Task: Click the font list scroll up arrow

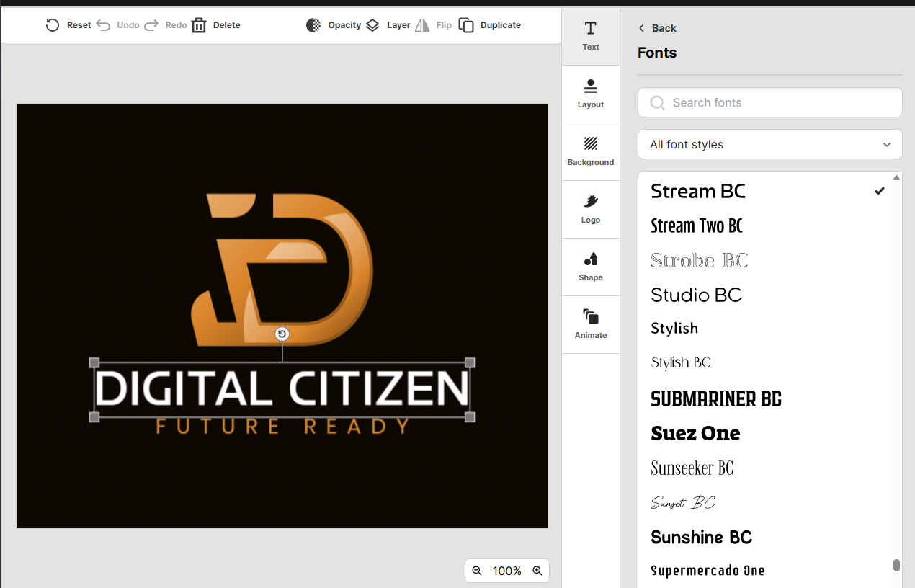Action: tap(896, 177)
